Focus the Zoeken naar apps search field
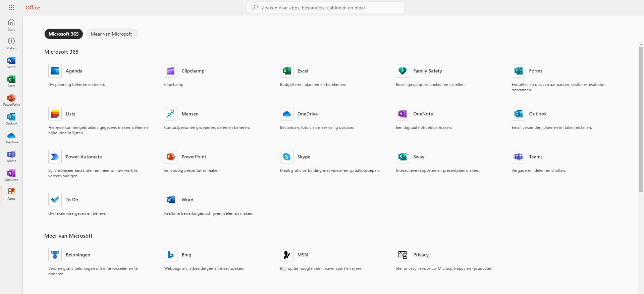Image resolution: width=644 pixels, height=294 pixels. 325,7
